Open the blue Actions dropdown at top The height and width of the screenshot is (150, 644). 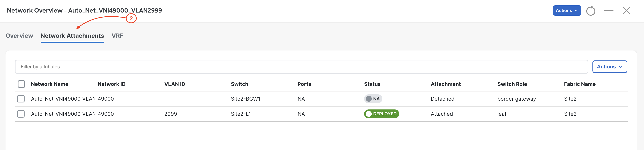click(x=567, y=11)
